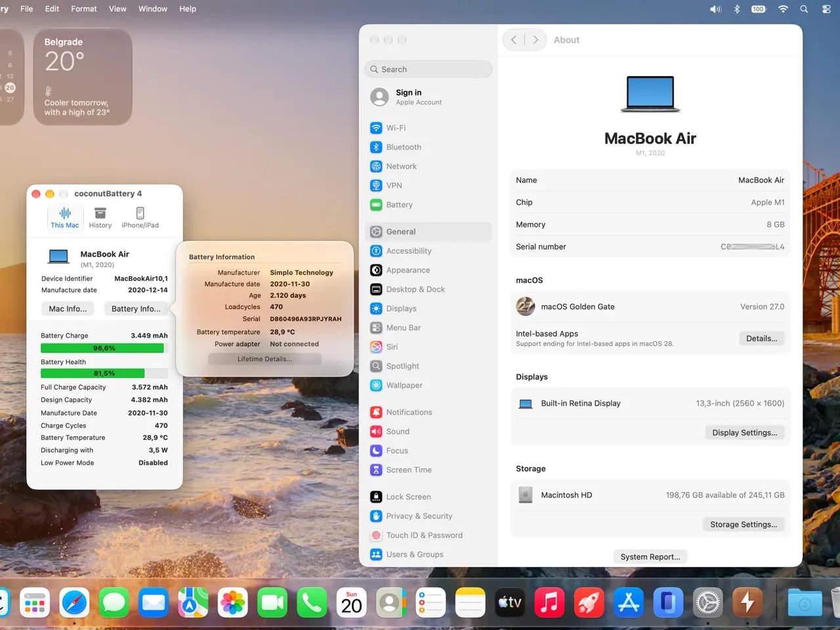The height and width of the screenshot is (630, 840).
Task: Go back using the left chevron in About
Action: coord(514,40)
